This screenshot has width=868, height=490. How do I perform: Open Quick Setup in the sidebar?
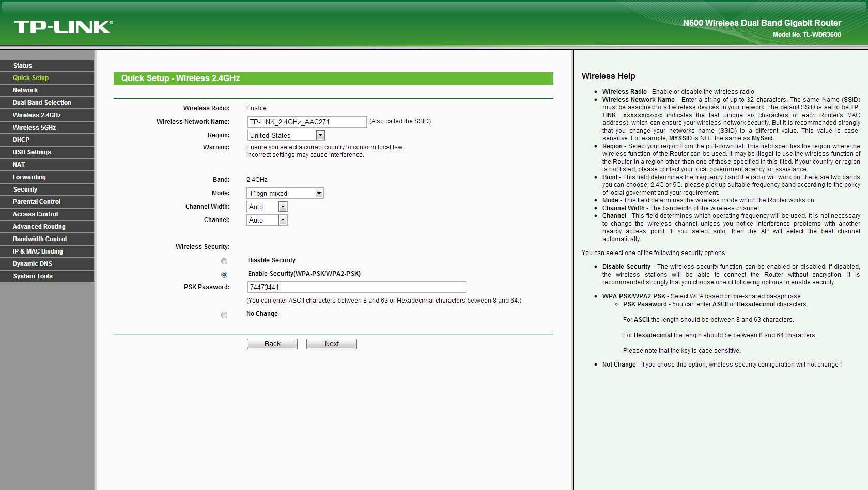(x=47, y=78)
